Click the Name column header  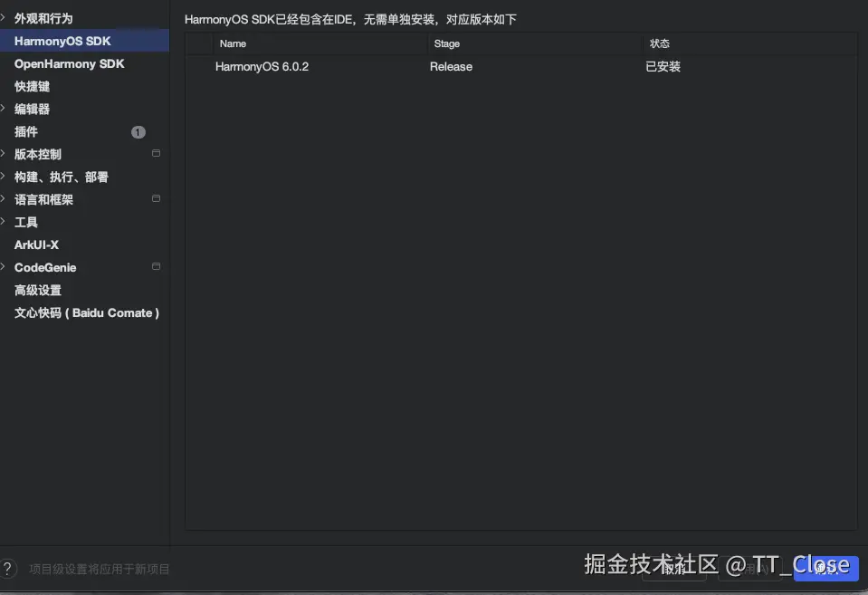tap(233, 43)
